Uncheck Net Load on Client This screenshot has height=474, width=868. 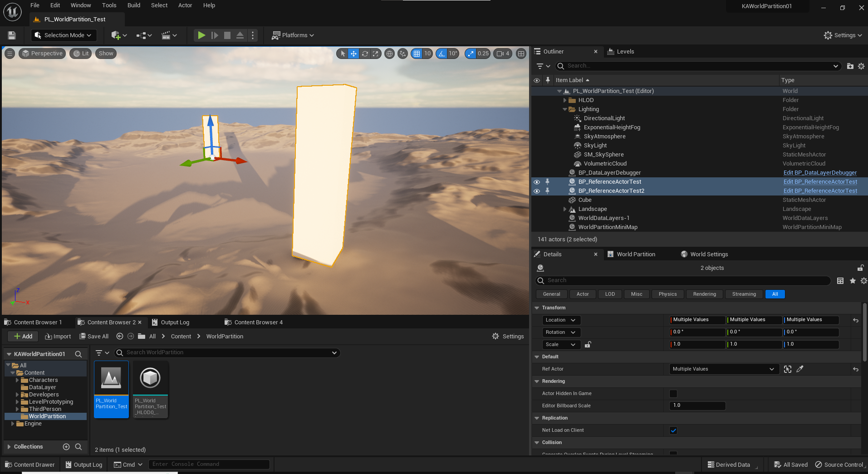[x=673, y=430]
